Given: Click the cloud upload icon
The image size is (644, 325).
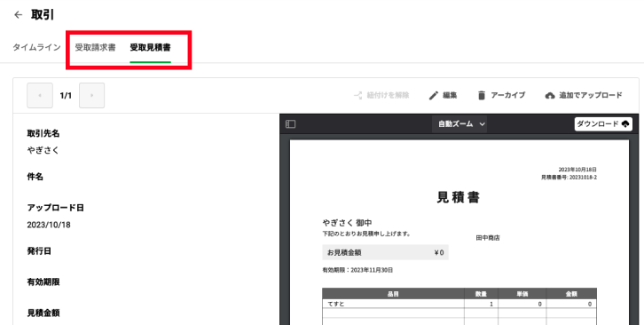Looking at the screenshot, I should pyautogui.click(x=550, y=95).
